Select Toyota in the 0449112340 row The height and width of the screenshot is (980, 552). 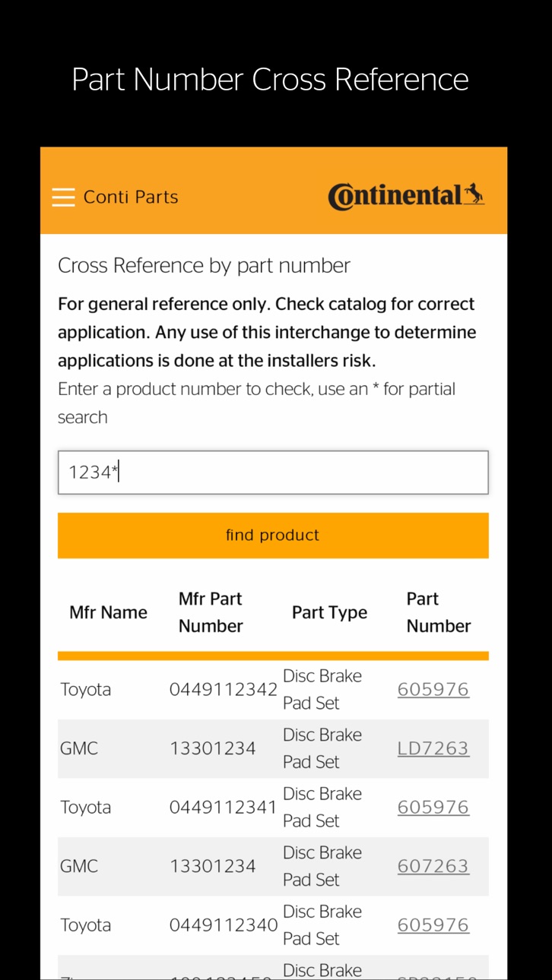[x=86, y=925]
